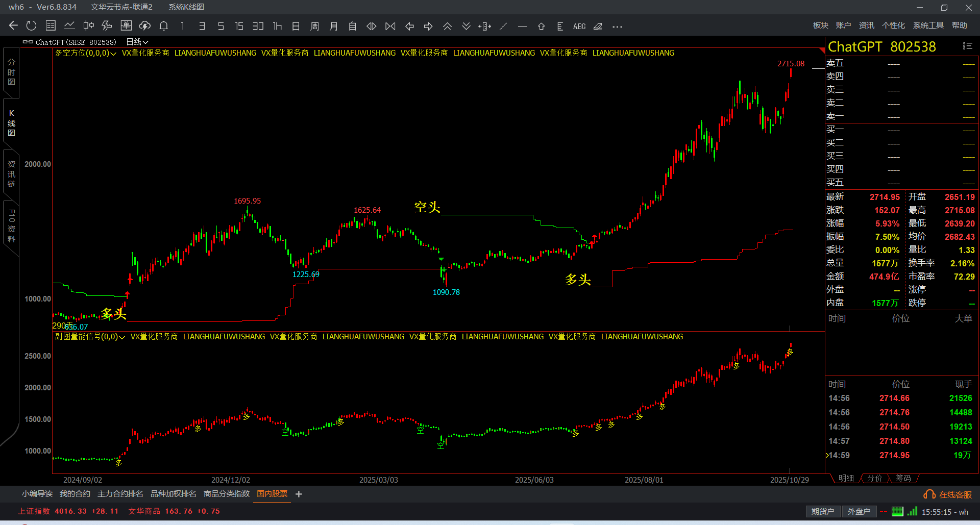Click the green grid status icon

[x=897, y=511]
